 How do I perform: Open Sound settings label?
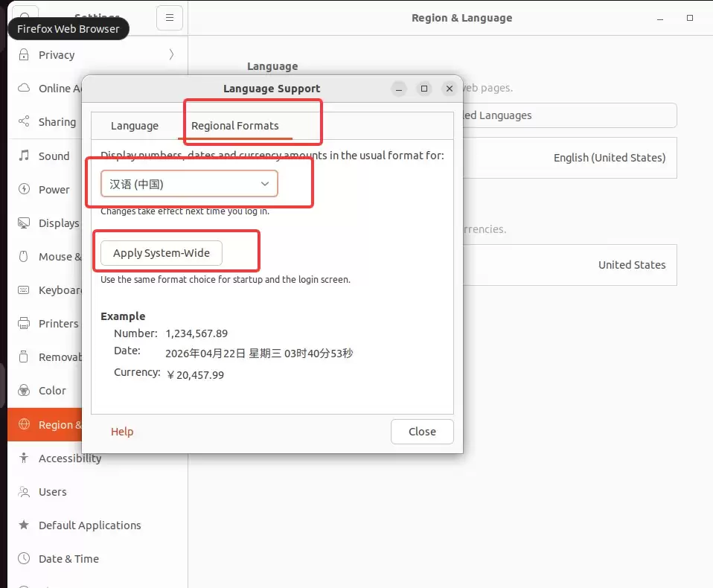pos(54,156)
